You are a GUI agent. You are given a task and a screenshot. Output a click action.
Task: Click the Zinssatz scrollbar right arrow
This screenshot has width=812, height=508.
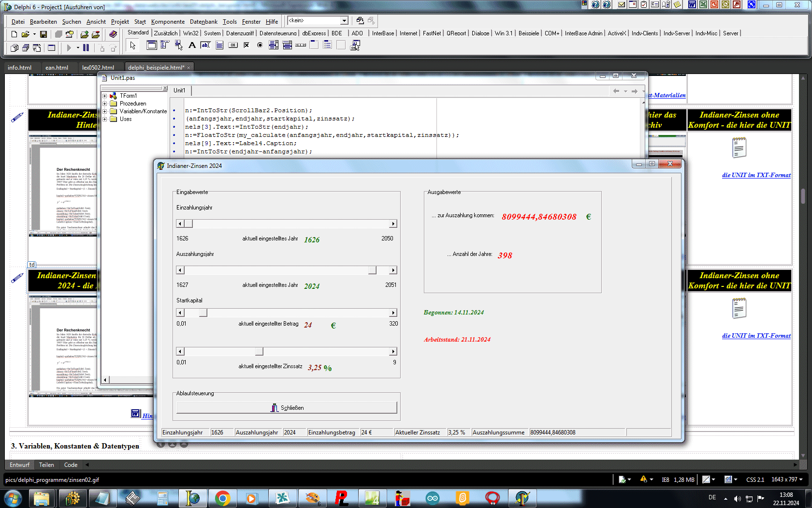pos(393,351)
